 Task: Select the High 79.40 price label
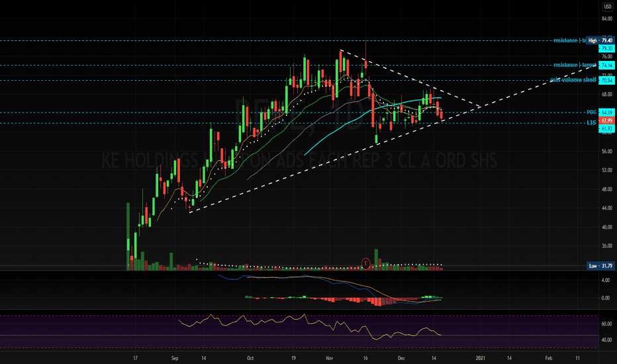[x=600, y=40]
